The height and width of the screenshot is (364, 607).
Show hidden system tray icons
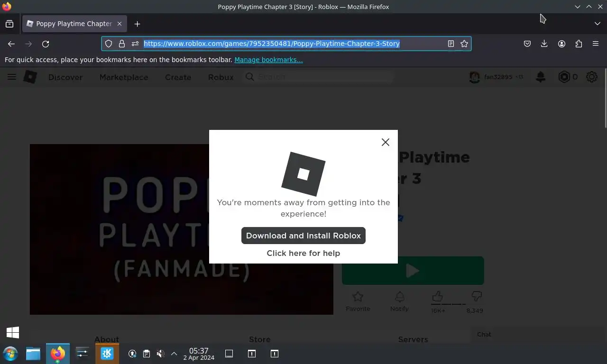174,354
